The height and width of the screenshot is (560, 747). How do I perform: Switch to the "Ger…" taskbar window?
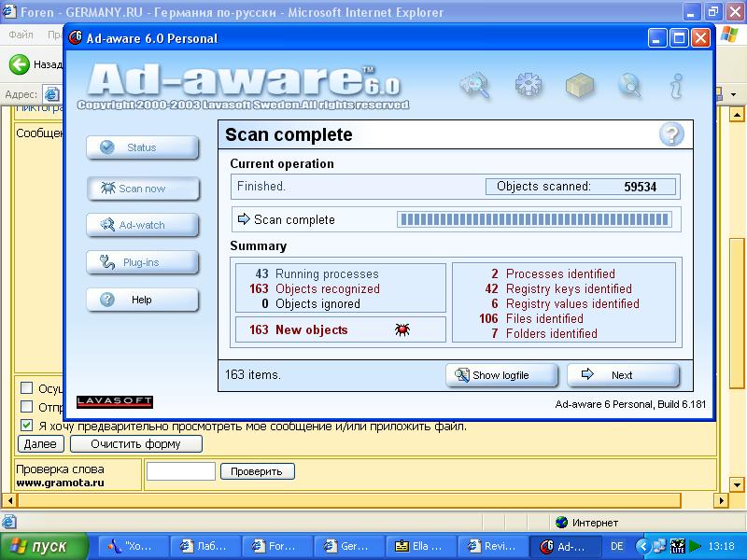pyautogui.click(x=349, y=546)
